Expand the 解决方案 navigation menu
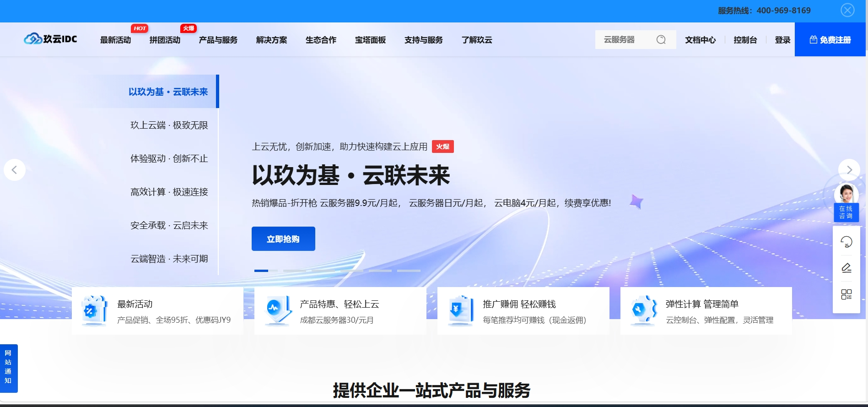The height and width of the screenshot is (407, 868). click(271, 40)
